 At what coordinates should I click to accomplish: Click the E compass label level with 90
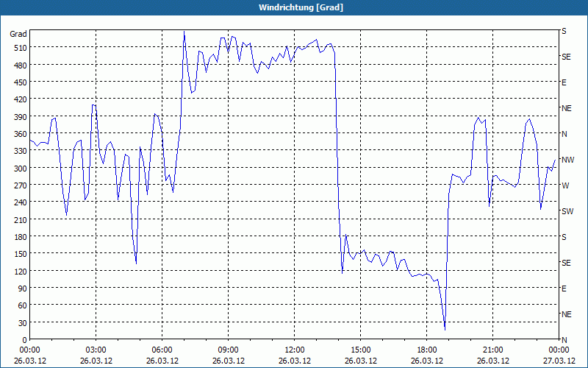(x=564, y=289)
